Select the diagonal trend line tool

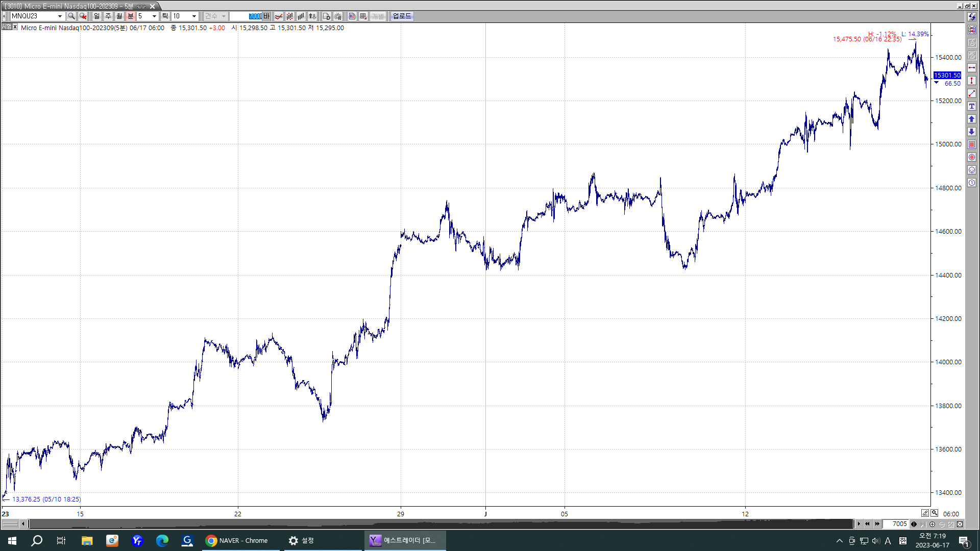pos(972,93)
